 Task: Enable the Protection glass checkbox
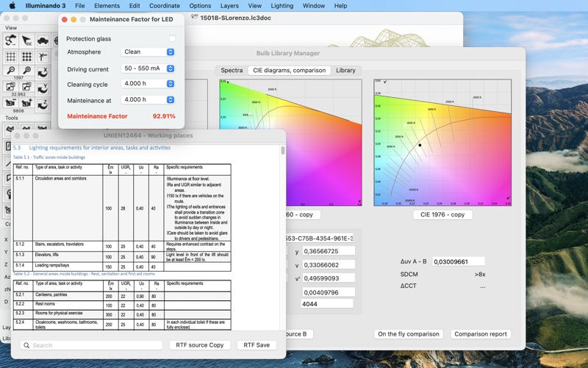coord(172,39)
